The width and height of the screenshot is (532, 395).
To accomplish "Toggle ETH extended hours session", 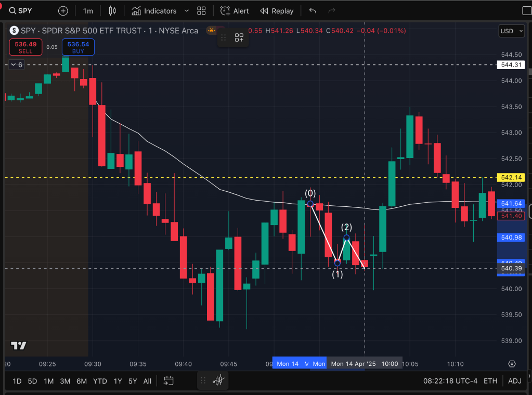I will tap(490, 381).
